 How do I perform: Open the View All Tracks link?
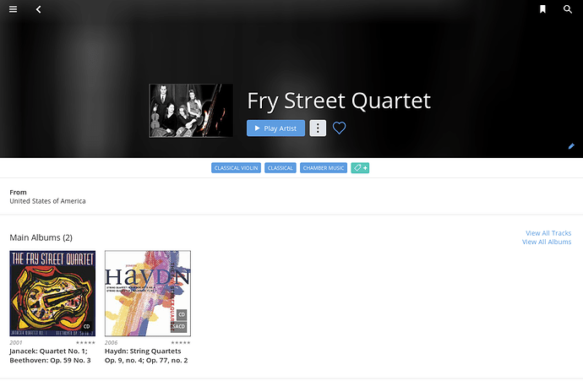pyautogui.click(x=548, y=233)
